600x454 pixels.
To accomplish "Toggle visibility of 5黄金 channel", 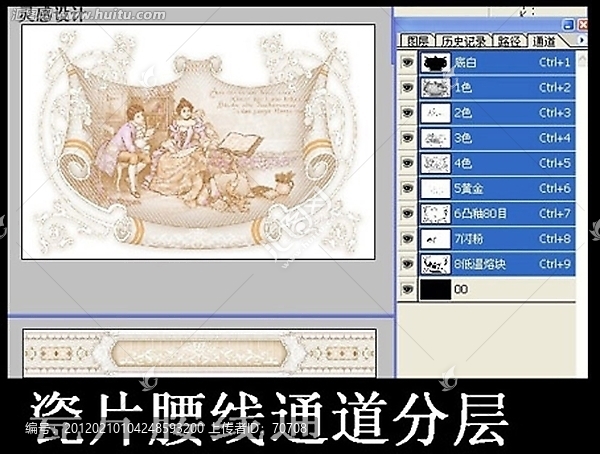I will 408,188.
